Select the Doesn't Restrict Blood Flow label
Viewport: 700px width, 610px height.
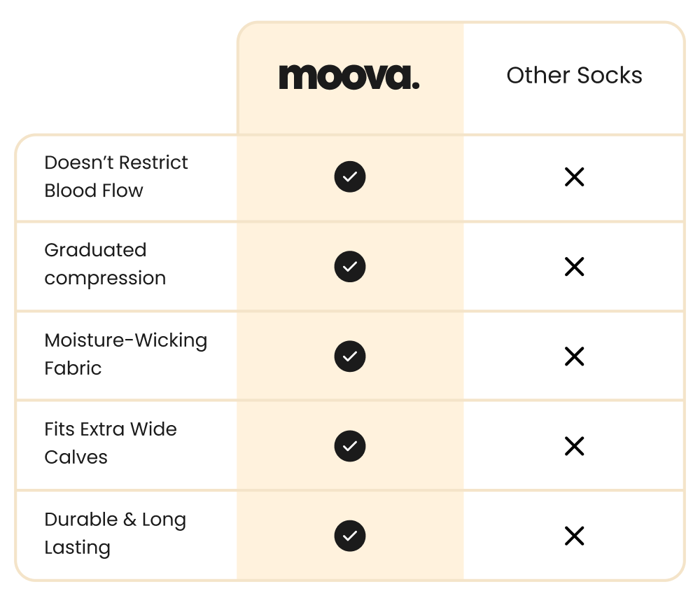coord(116,176)
